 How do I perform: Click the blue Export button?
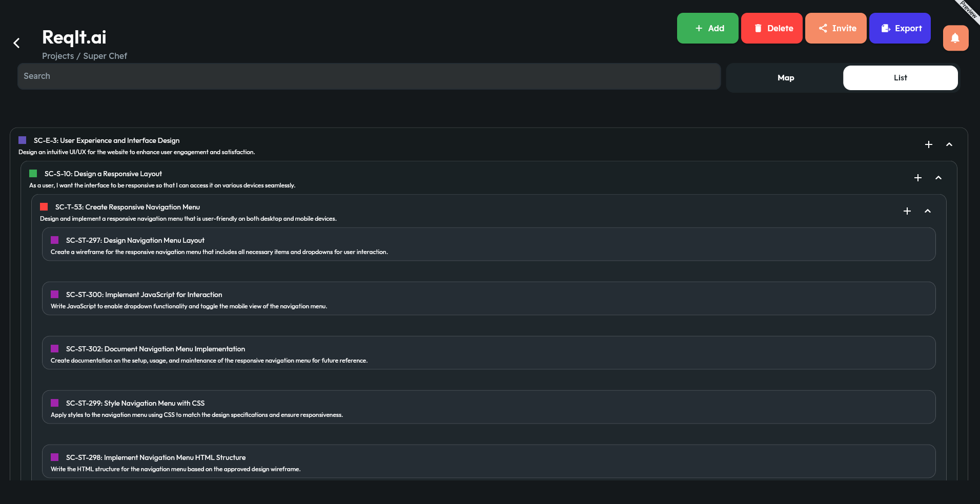(900, 28)
